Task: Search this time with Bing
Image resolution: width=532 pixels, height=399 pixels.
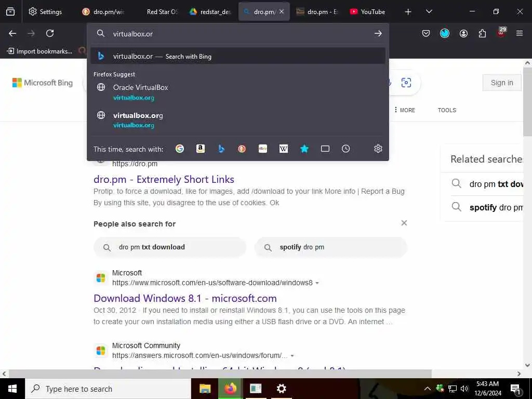Action: (x=221, y=149)
